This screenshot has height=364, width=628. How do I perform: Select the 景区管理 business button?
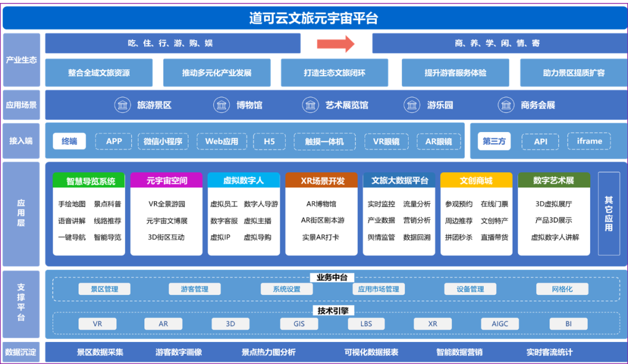104,289
